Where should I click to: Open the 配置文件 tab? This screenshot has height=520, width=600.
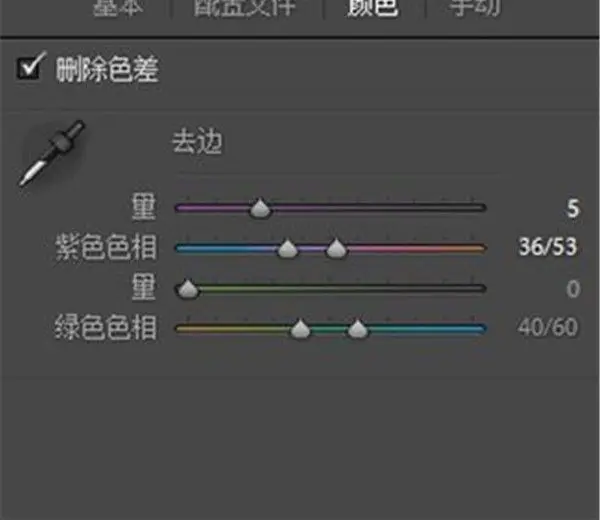pos(245,7)
